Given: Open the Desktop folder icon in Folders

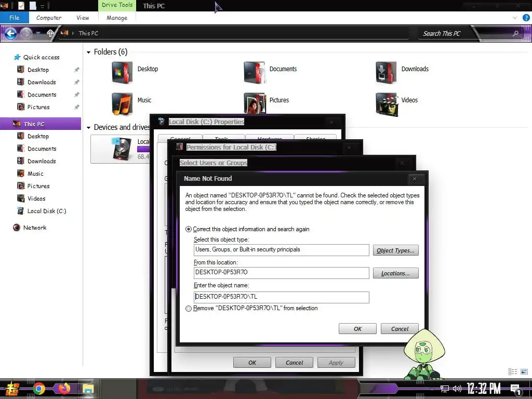Looking at the screenshot, I should 122,72.
